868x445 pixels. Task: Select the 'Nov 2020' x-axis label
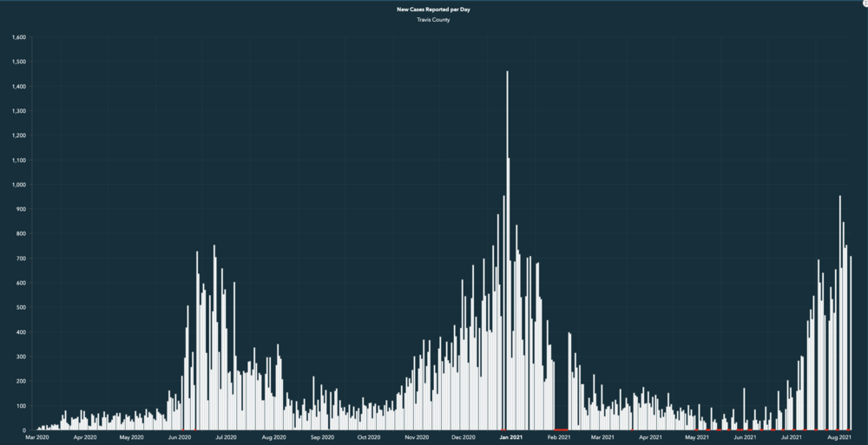[x=417, y=438]
